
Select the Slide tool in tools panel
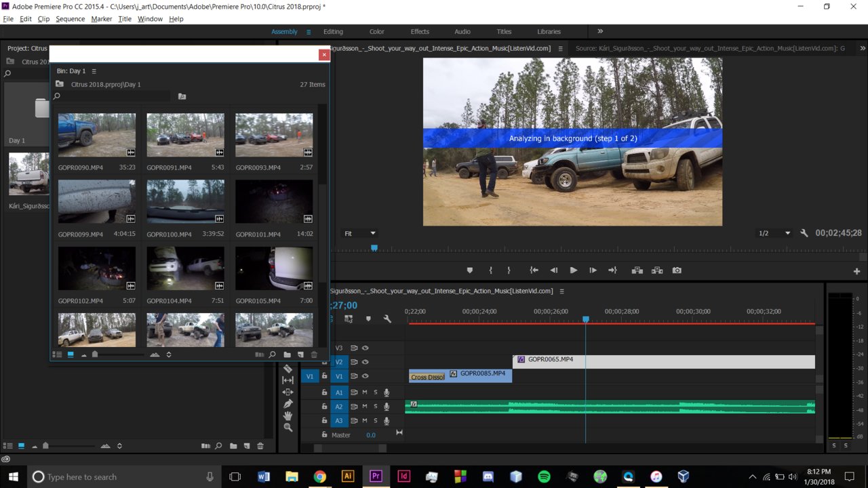(288, 392)
